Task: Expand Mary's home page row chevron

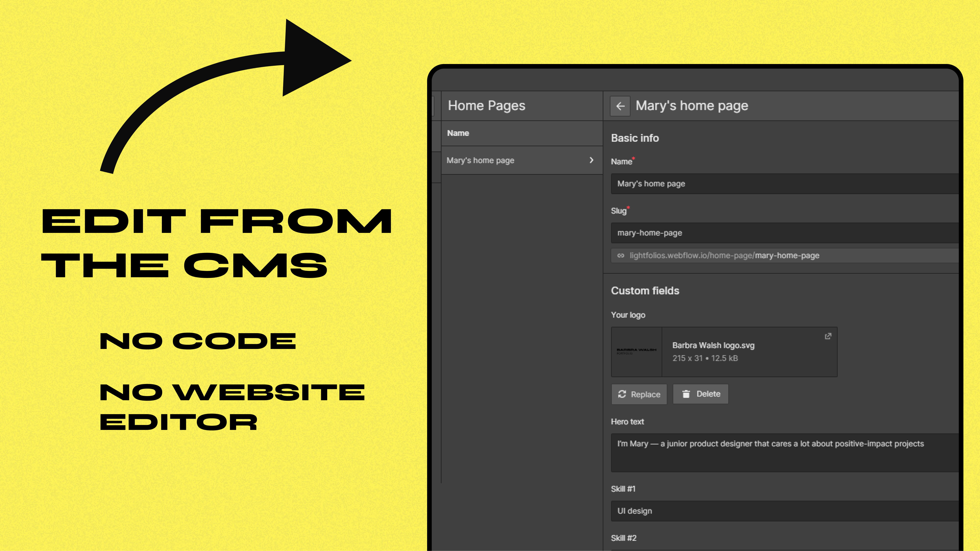Action: click(x=591, y=160)
